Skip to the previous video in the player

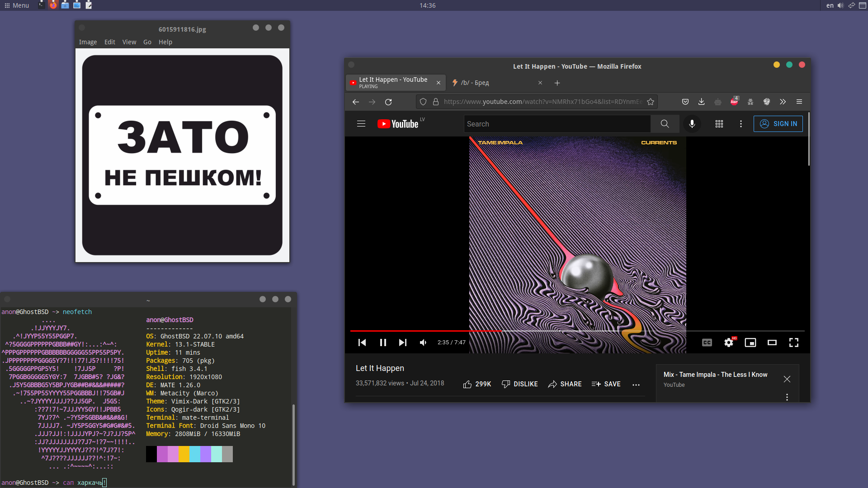click(x=362, y=343)
